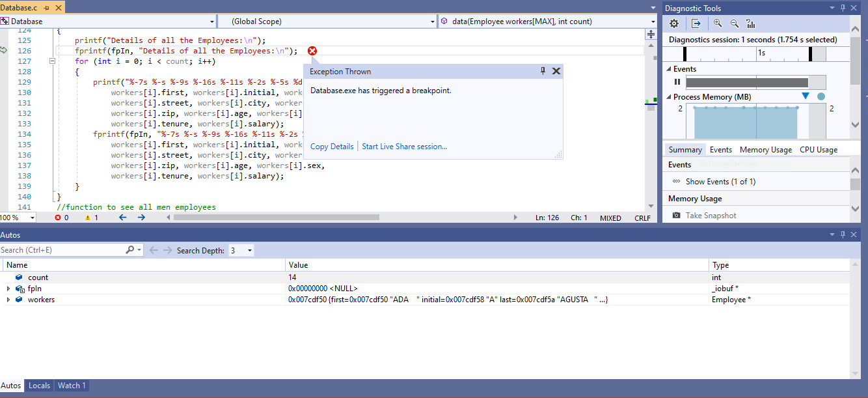This screenshot has height=398, width=868.
Task: Navigate forward with the right arrow
Action: (x=141, y=218)
